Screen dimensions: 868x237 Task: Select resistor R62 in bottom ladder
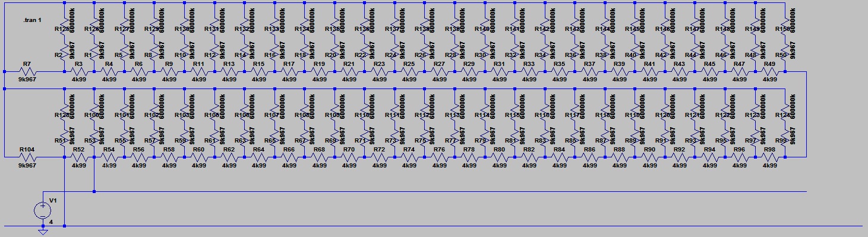(229, 158)
